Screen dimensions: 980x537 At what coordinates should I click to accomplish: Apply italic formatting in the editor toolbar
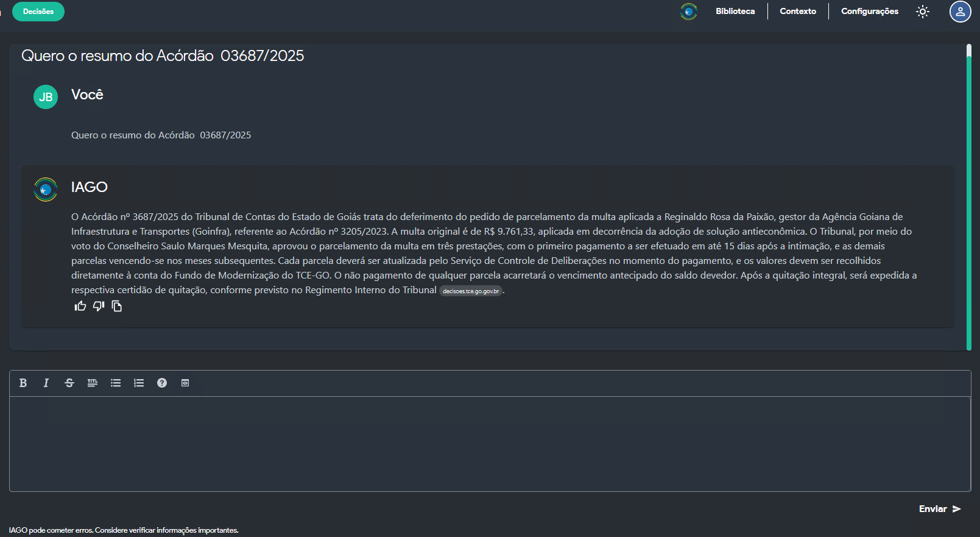tap(46, 383)
